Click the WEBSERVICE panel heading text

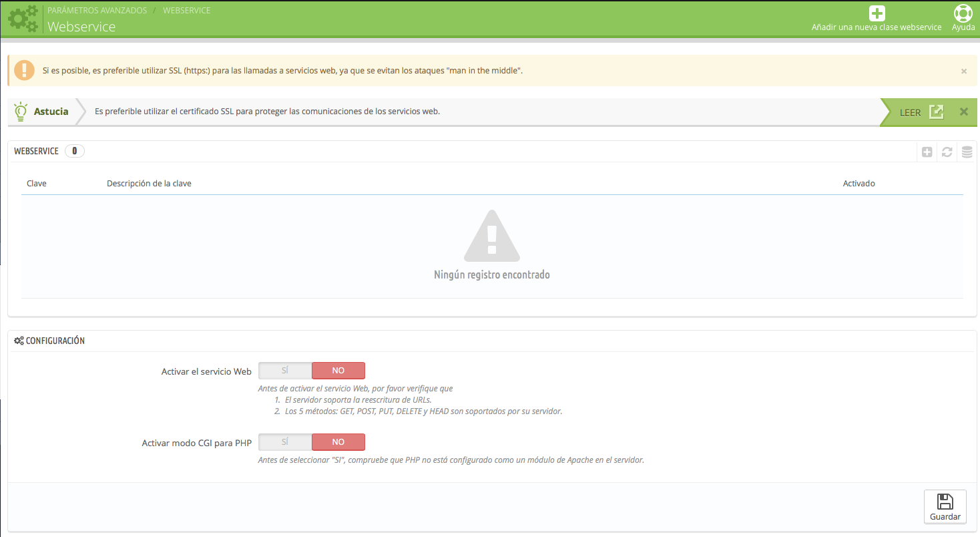click(36, 151)
